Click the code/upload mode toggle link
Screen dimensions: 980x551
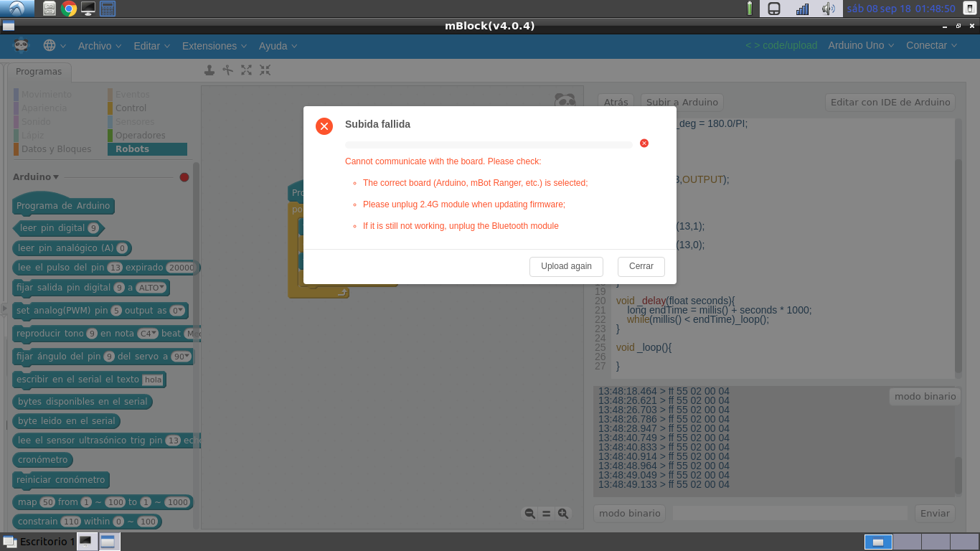(x=781, y=45)
